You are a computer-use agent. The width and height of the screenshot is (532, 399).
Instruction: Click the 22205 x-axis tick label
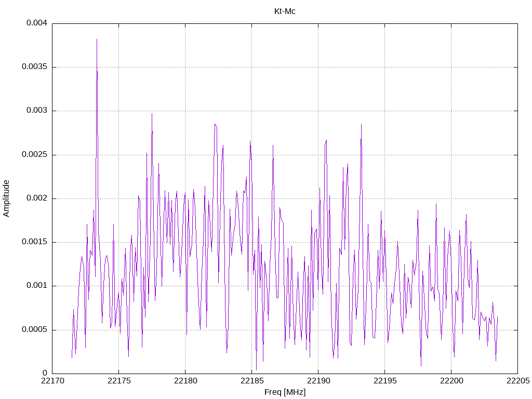pyautogui.click(x=517, y=381)
